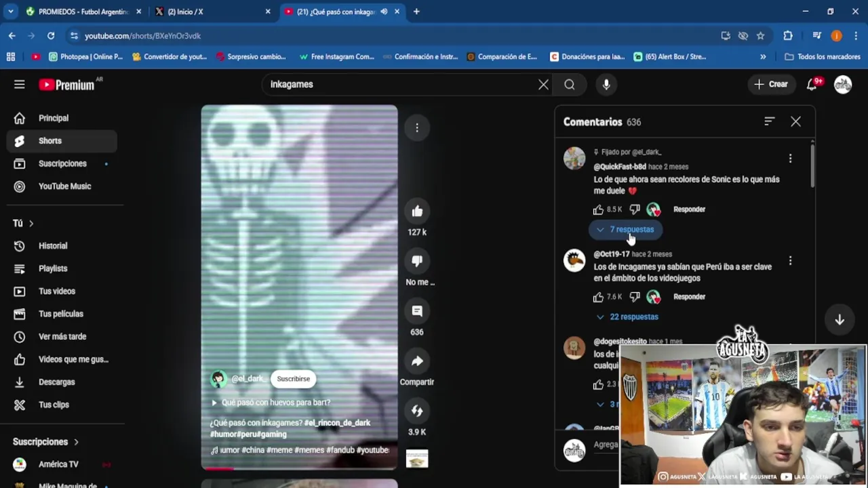Open options for @QuickFast-b8d's comment
The image size is (868, 488).
(x=790, y=158)
